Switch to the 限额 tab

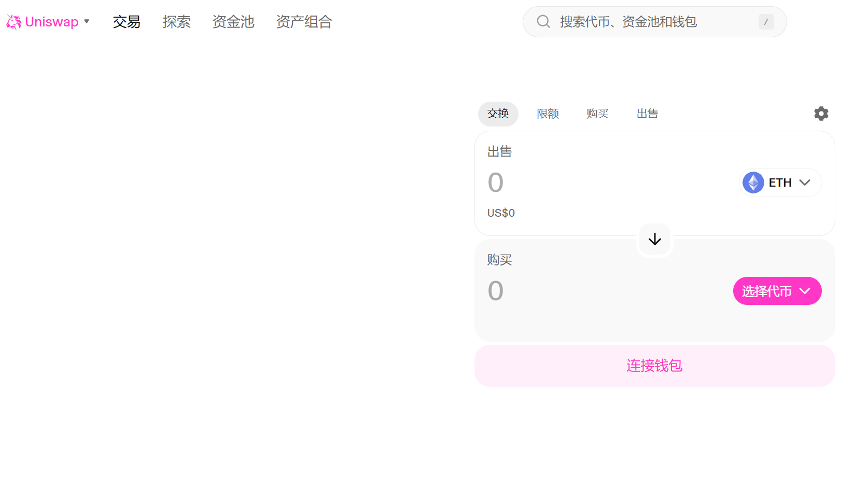pyautogui.click(x=548, y=114)
